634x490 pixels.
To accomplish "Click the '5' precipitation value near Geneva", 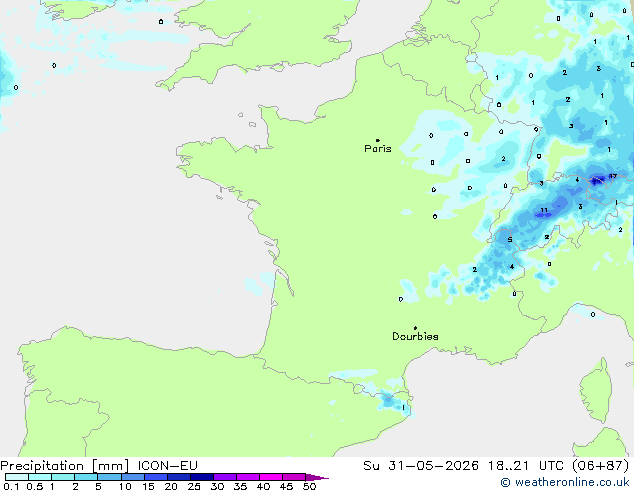I will (510, 239).
